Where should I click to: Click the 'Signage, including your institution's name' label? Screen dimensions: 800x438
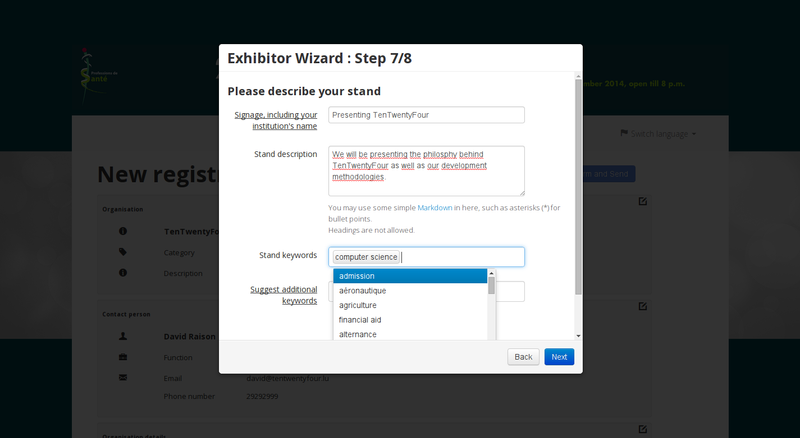(276, 120)
